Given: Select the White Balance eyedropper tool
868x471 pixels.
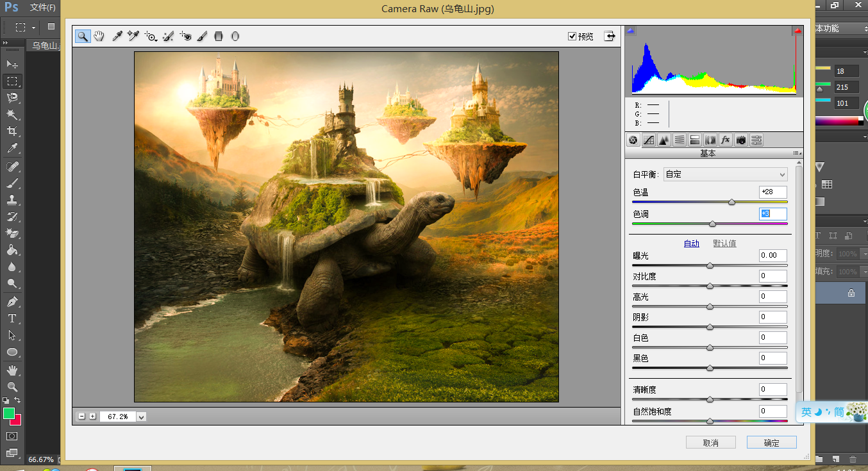Looking at the screenshot, I should (117, 37).
